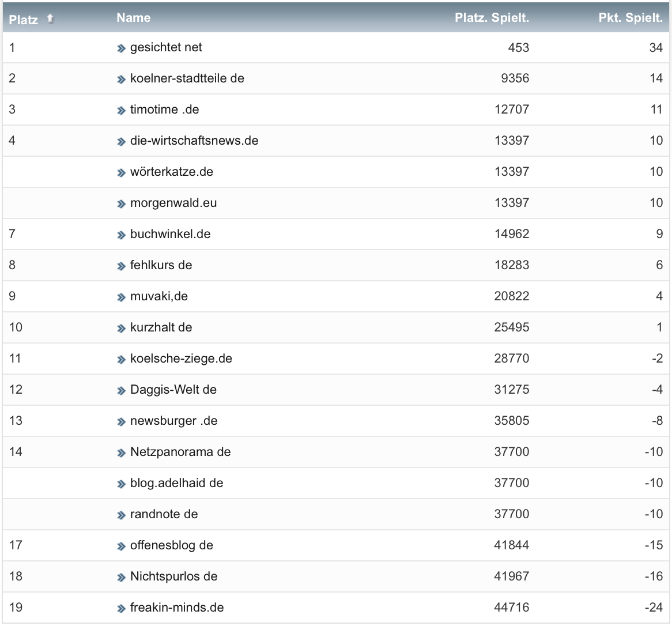This screenshot has width=672, height=626.
Task: Select the value 9356 in koelner-stadtteile row
Action: [x=515, y=78]
